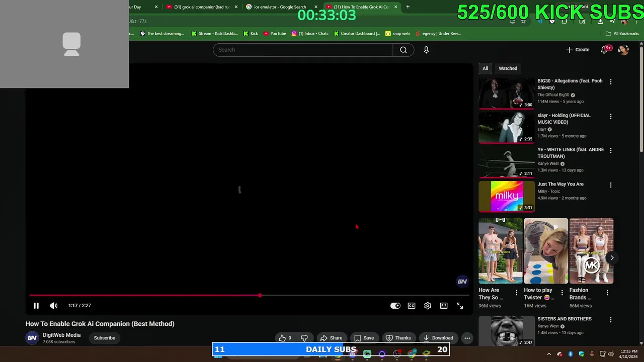Open the slayr Holding video thumbnail
The width and height of the screenshot is (644, 362).
coord(507,127)
